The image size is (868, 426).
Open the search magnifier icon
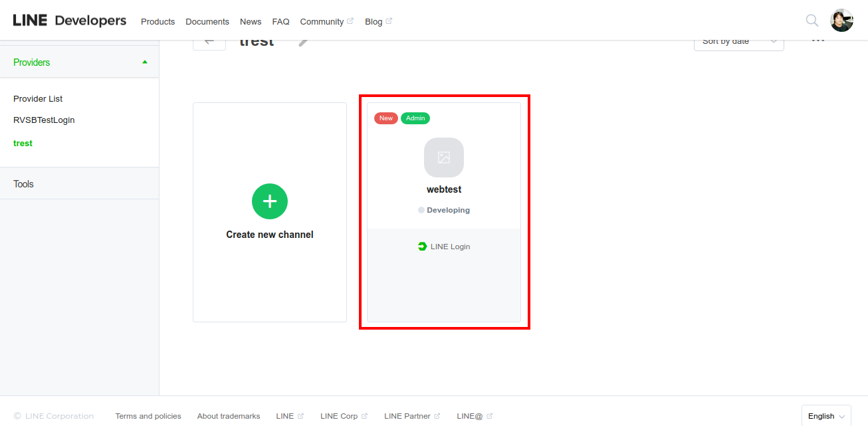coord(812,21)
